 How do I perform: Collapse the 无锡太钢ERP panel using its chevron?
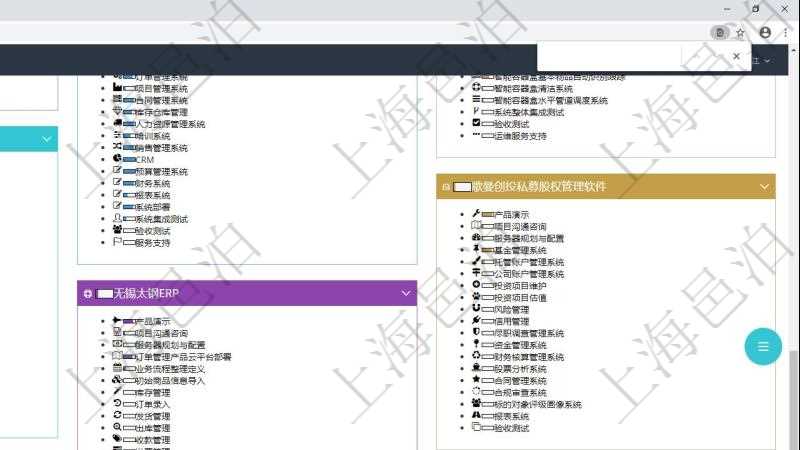point(406,294)
